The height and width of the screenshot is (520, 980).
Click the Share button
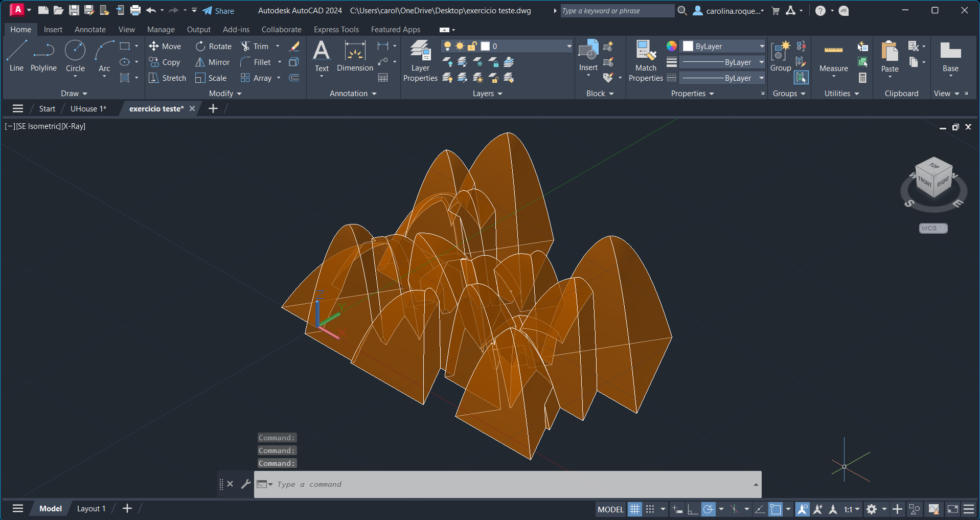(x=218, y=11)
